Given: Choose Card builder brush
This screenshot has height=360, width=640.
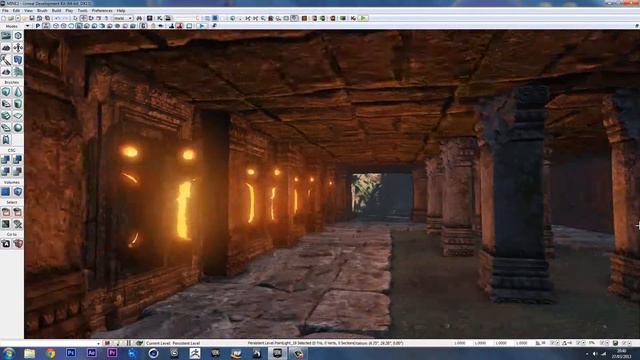Looking at the screenshot, I should (6, 140).
